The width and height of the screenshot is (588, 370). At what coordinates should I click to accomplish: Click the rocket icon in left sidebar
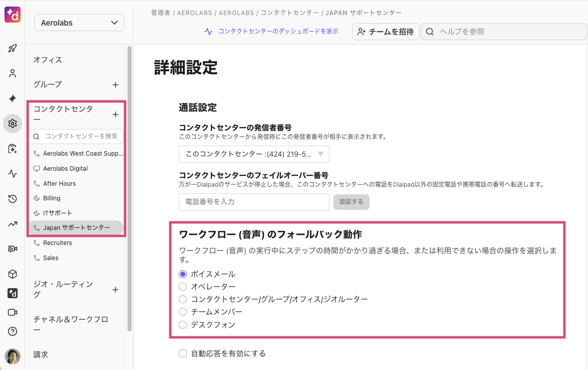tap(13, 49)
